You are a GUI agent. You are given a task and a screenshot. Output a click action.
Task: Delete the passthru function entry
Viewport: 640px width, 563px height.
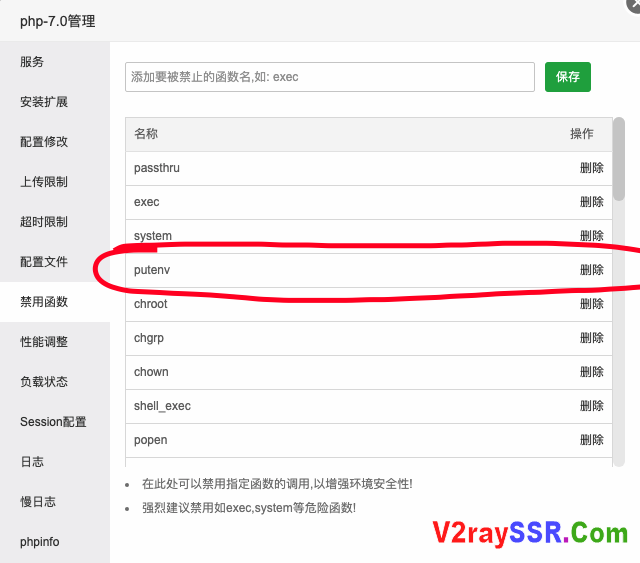coord(591,168)
